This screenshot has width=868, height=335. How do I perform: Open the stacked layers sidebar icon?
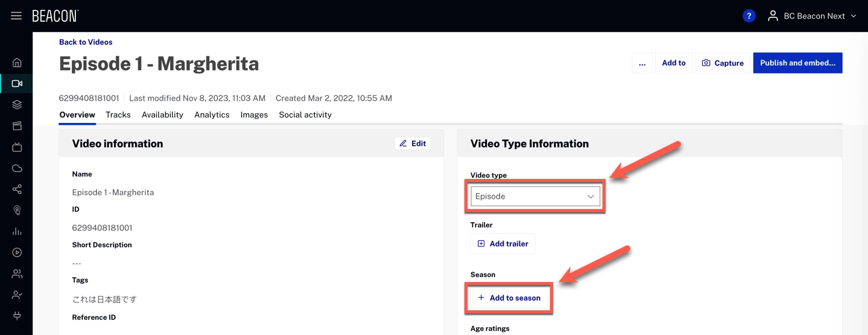point(17,105)
